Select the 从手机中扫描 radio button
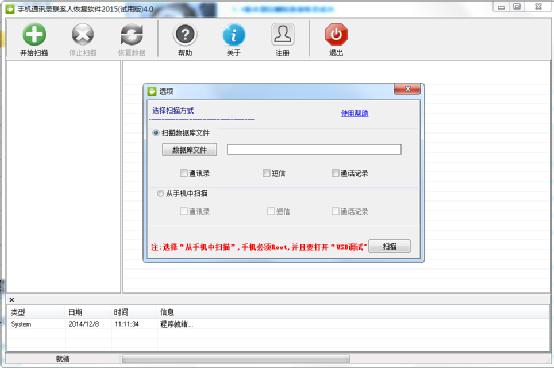The image size is (554, 369). click(160, 193)
